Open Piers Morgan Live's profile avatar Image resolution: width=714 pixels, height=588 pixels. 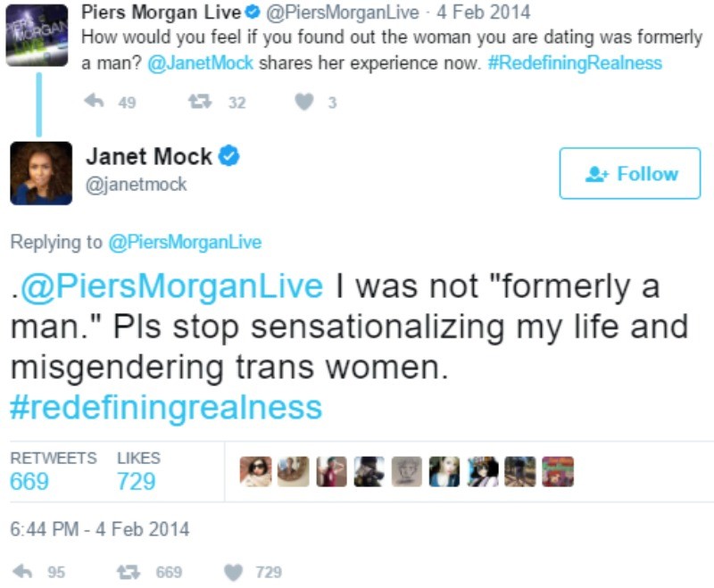(37, 35)
